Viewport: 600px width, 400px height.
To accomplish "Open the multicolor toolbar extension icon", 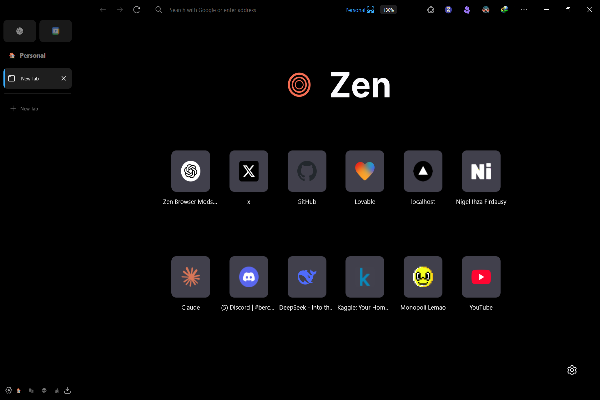I will click(504, 10).
